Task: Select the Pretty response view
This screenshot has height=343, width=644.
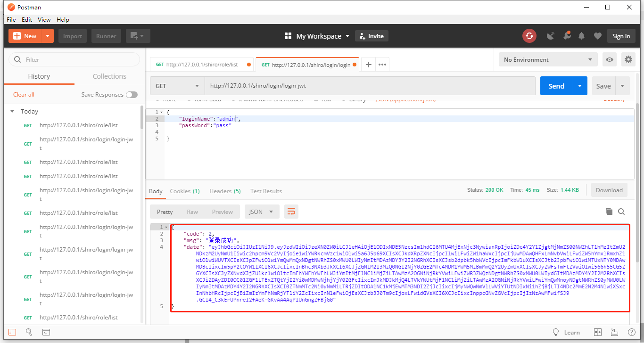Action: coord(165,212)
